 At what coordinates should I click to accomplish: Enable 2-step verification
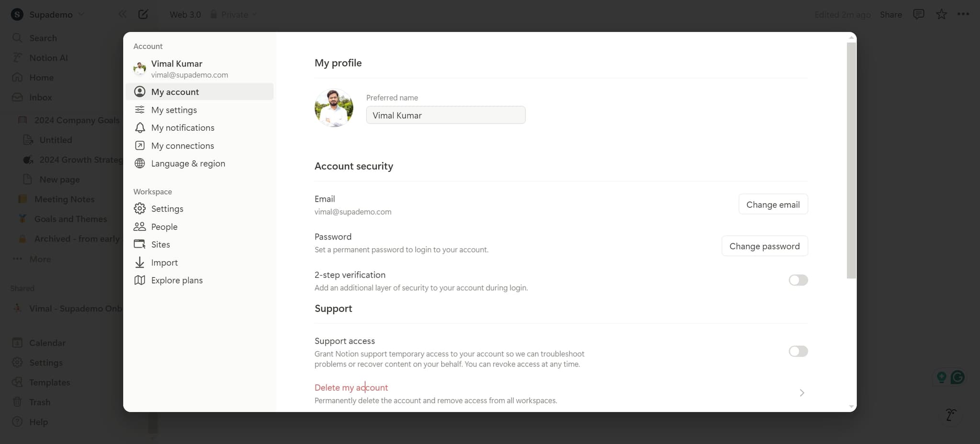pos(798,280)
